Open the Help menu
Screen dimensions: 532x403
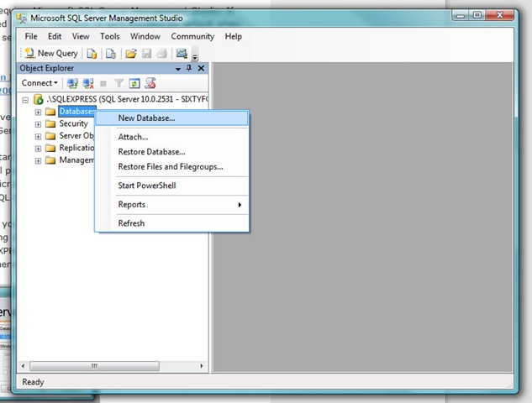click(234, 37)
